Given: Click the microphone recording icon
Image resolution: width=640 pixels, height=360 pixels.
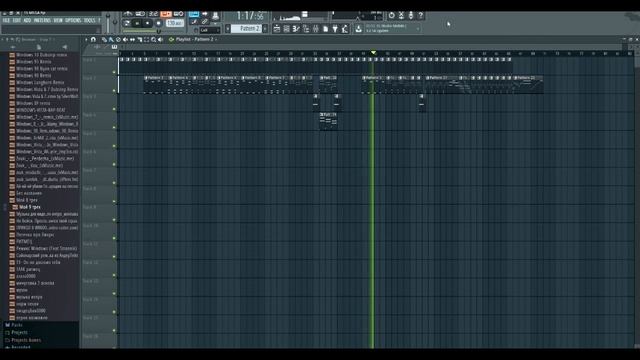Looking at the screenshot, I should 411,15.
